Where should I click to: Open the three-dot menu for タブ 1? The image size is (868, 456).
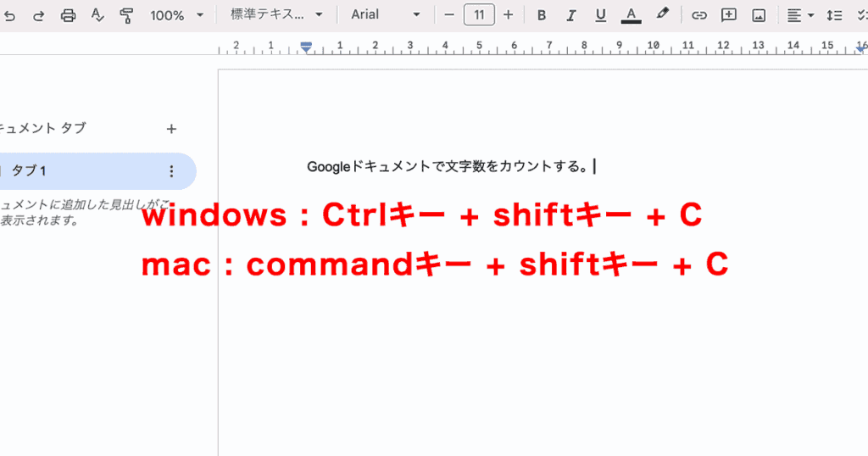(171, 171)
